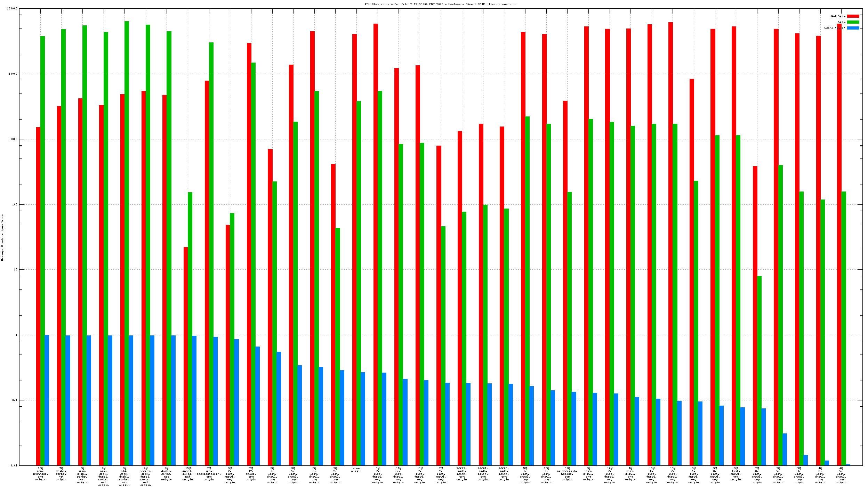Click the 100000 y-axis tick label

tap(12, 9)
